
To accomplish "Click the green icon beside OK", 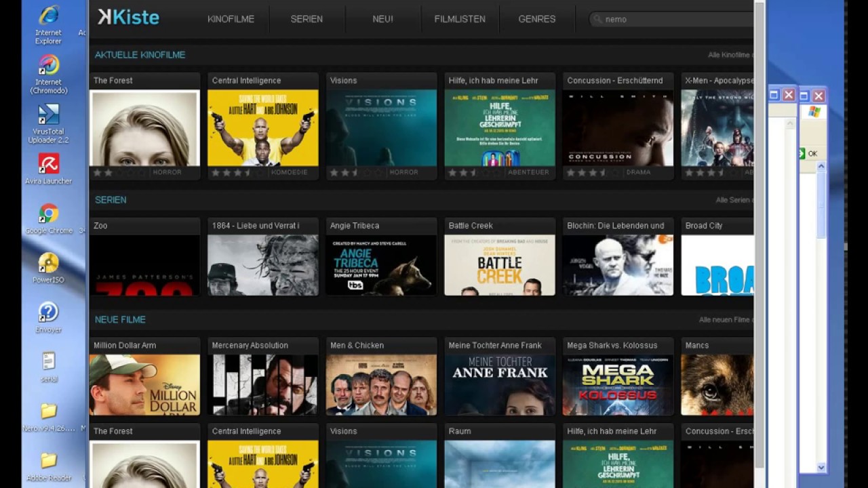I will 802,154.
